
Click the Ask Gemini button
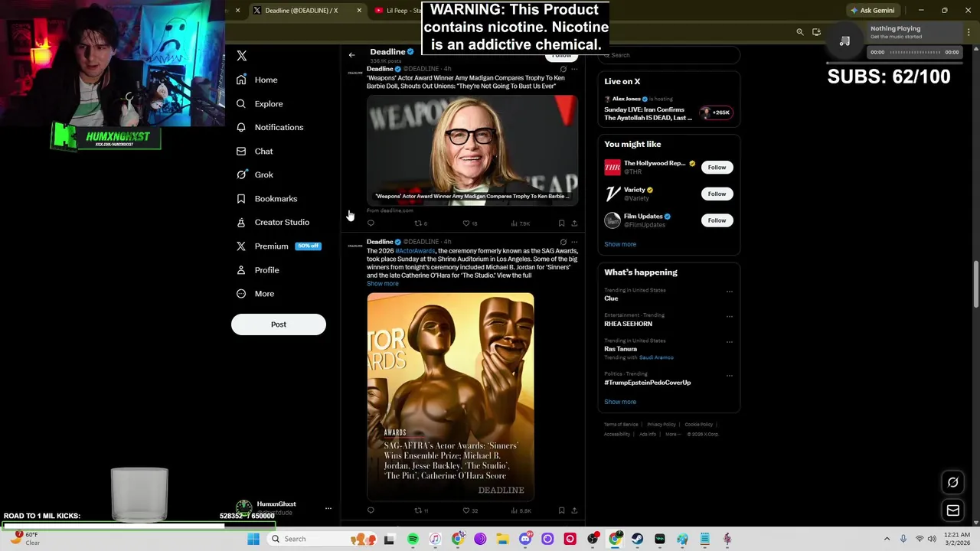tap(872, 11)
